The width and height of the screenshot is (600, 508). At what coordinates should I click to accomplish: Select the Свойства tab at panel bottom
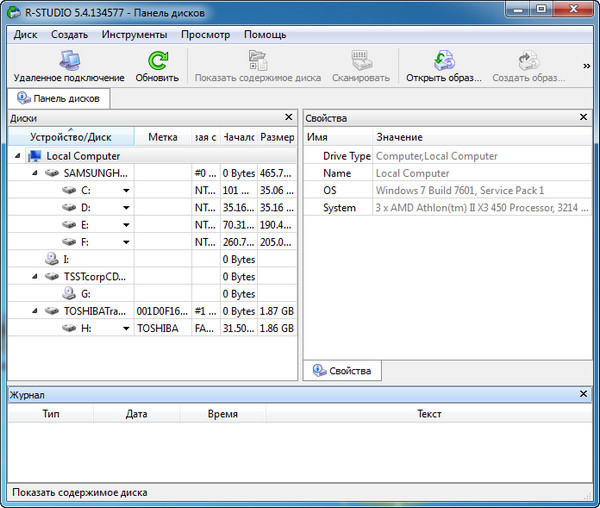tap(342, 371)
